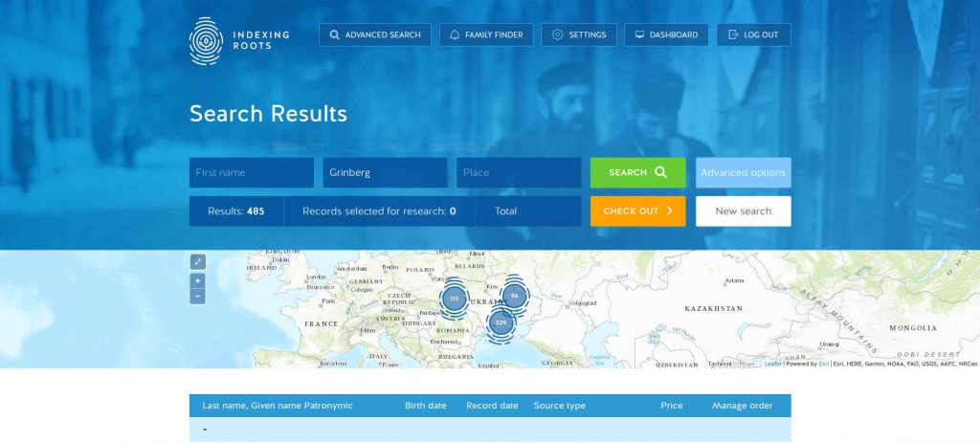980x443 pixels.
Task: Sort results by the Birth date column
Action: coord(425,406)
